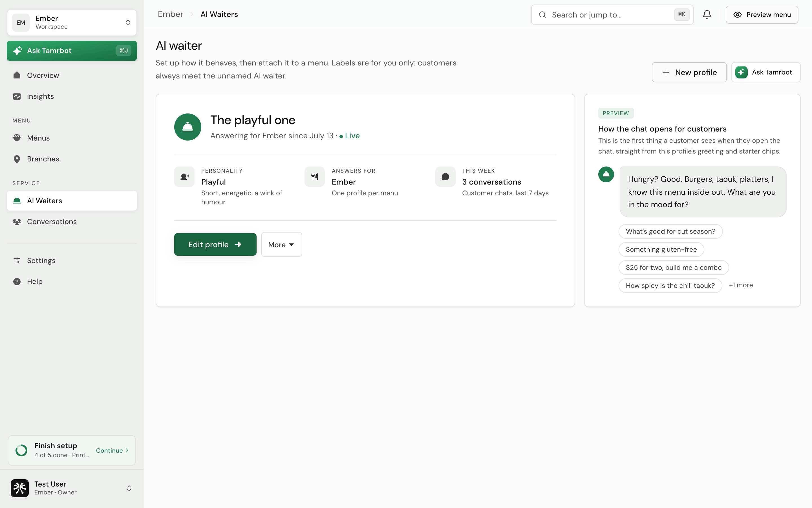Viewport: 812px width, 508px height.
Task: Click the Edit profile button
Action: click(215, 244)
